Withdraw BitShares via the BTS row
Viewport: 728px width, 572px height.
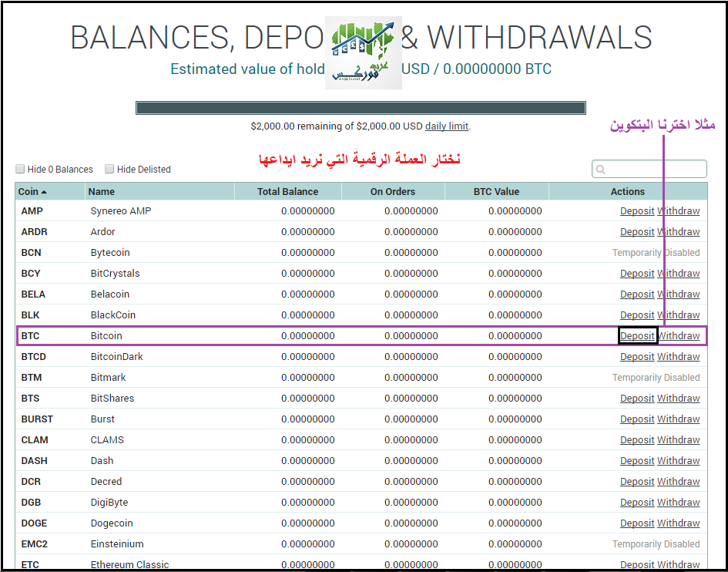(679, 399)
